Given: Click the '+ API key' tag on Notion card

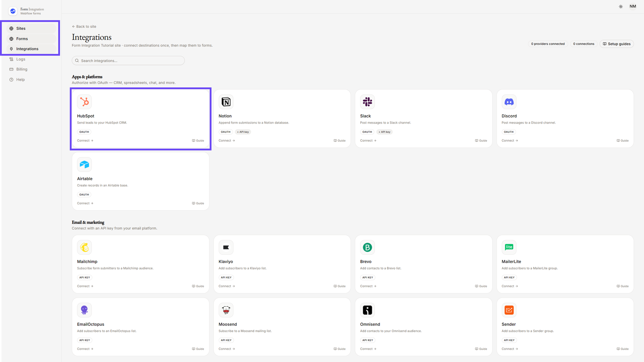Looking at the screenshot, I should coord(243,132).
